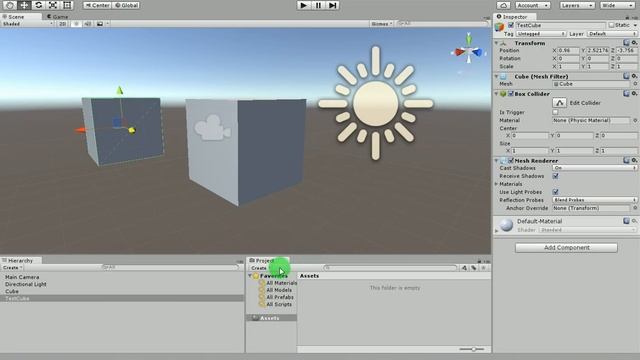
Task: Toggle Box Collider enabled checkbox
Action: (511, 94)
